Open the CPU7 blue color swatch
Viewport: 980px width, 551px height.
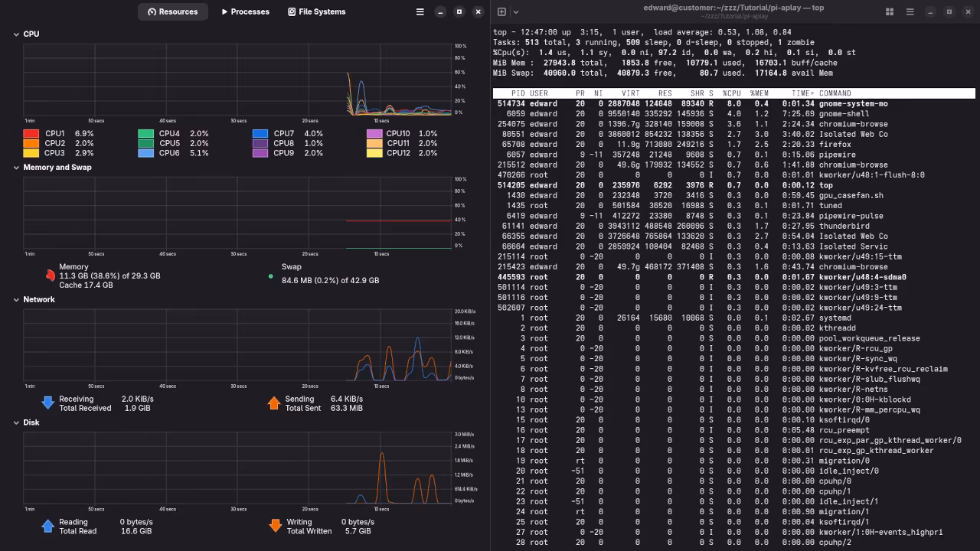[x=260, y=134]
